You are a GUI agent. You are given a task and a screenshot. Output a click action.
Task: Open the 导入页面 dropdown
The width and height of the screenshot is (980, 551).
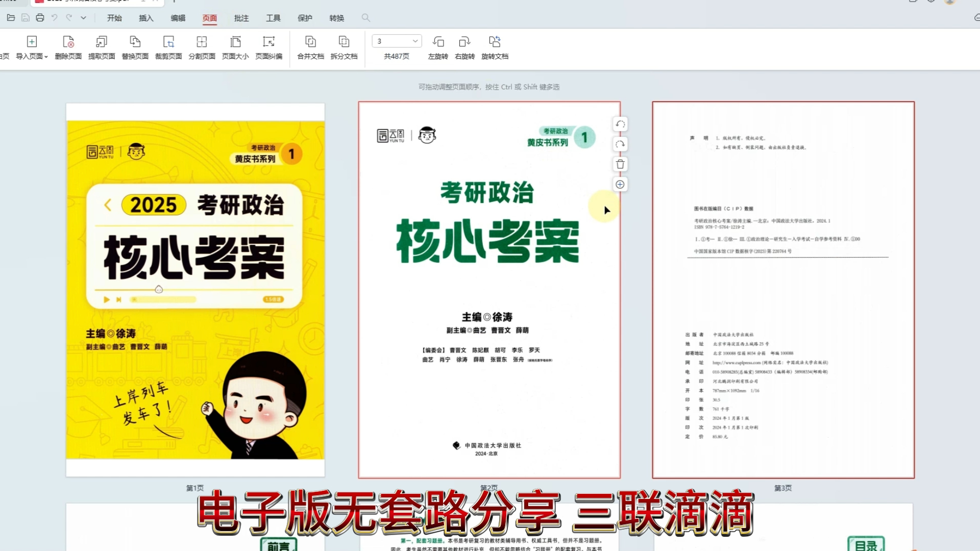(x=32, y=48)
